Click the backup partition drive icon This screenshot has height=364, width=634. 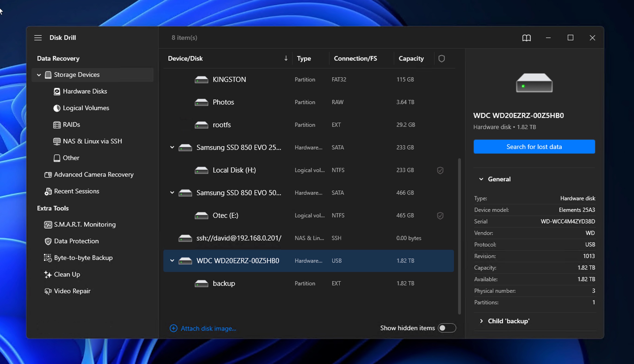201,284
